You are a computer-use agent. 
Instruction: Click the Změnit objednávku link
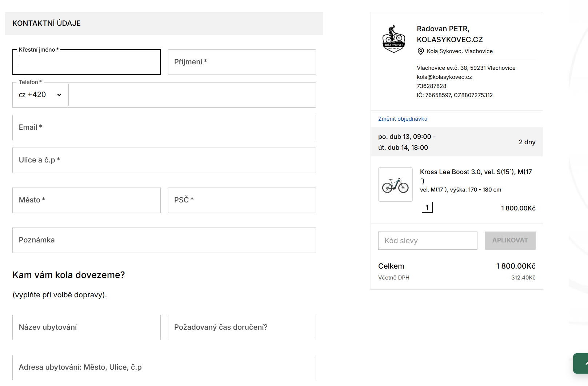(x=403, y=119)
